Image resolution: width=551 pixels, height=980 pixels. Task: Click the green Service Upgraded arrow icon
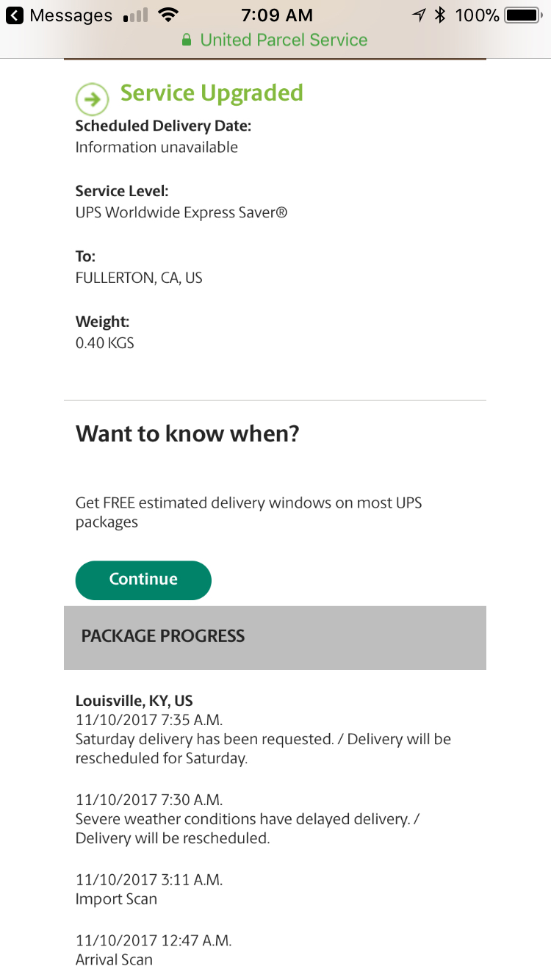(x=92, y=97)
